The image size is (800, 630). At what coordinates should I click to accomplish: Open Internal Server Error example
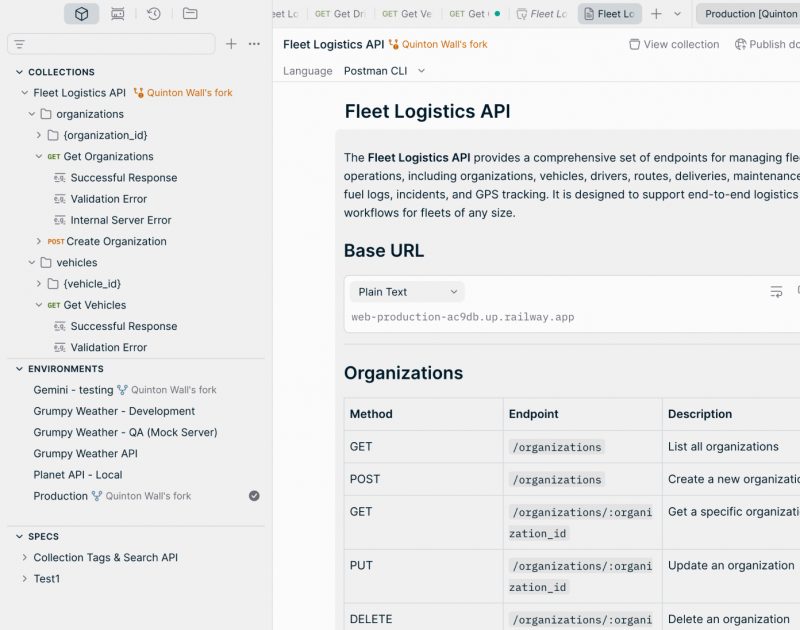pyautogui.click(x=121, y=220)
